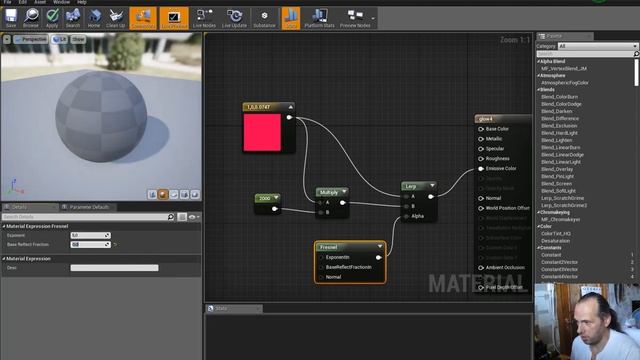Switch to the Palette tab

565,36
